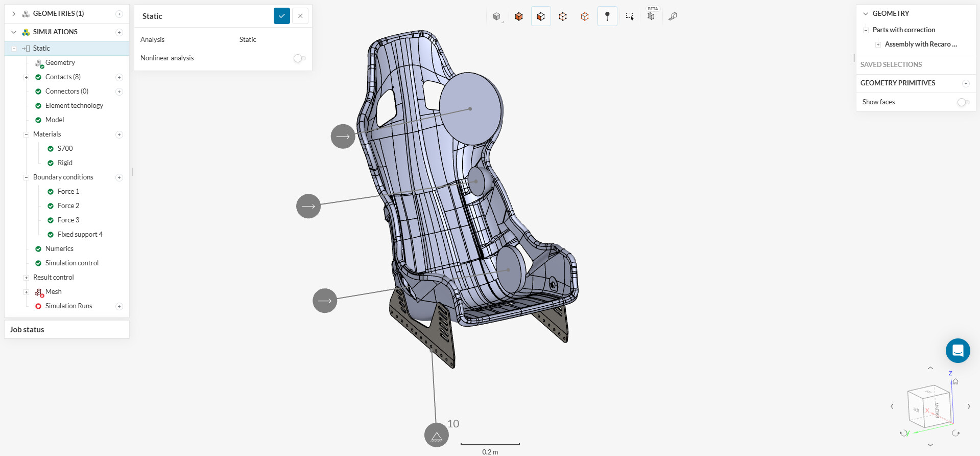Open the Numerics settings
The image size is (980, 456).
point(59,249)
